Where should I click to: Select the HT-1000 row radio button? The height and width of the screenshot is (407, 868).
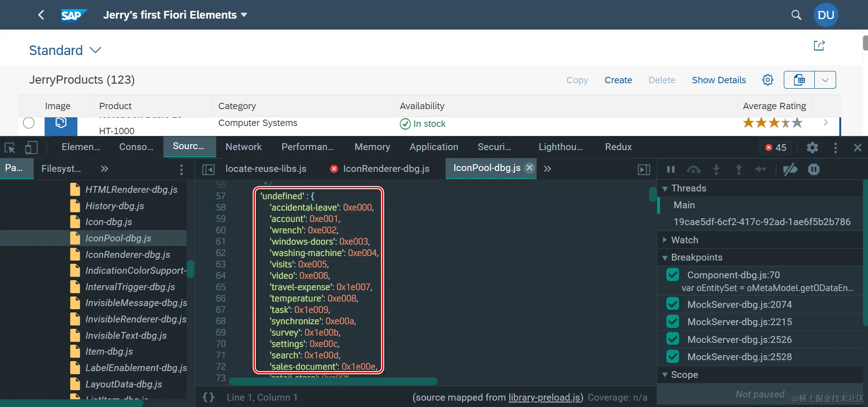click(29, 123)
